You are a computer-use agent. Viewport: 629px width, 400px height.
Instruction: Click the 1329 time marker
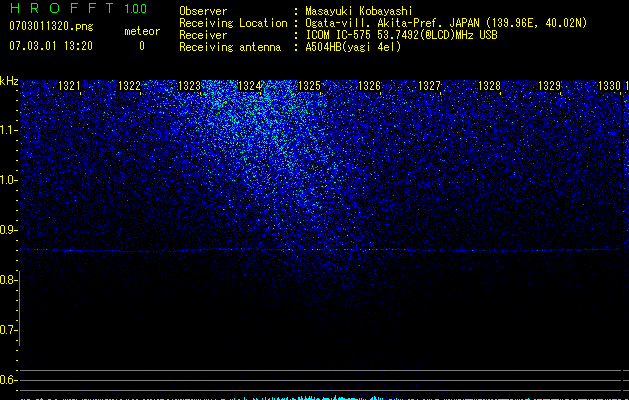[550, 86]
